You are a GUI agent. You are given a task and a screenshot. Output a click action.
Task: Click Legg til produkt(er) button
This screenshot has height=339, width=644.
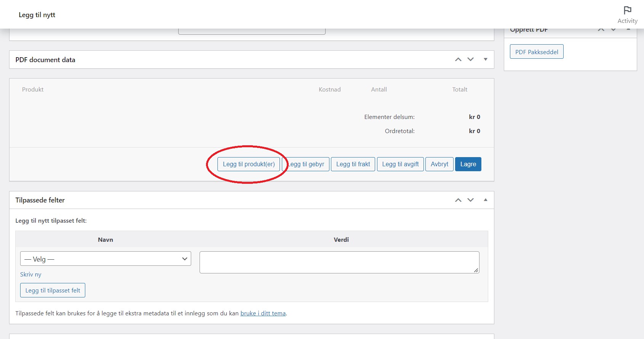coord(249,164)
